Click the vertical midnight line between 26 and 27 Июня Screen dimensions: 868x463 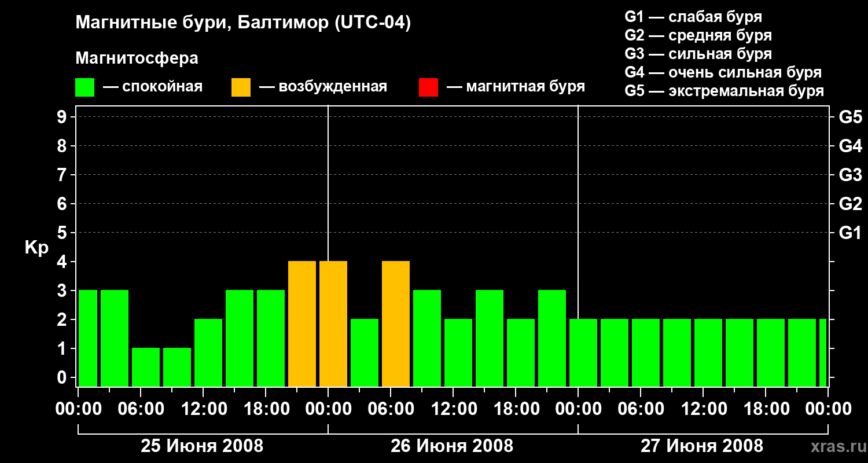click(578, 211)
